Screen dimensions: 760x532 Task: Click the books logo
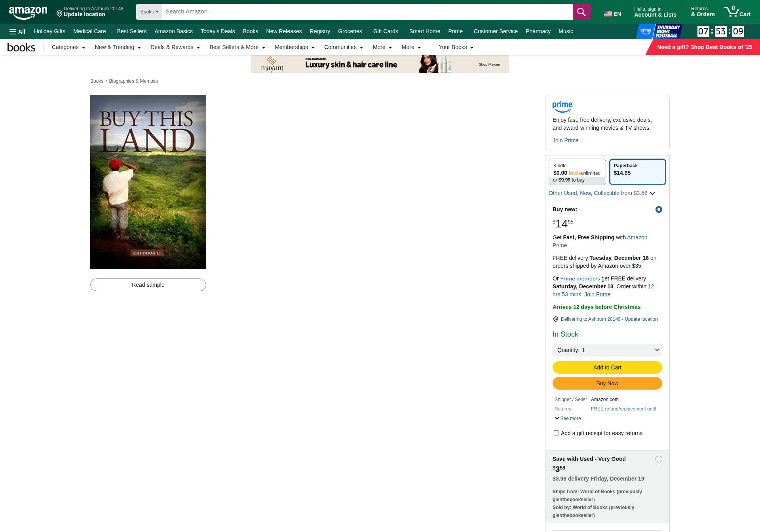coord(21,47)
